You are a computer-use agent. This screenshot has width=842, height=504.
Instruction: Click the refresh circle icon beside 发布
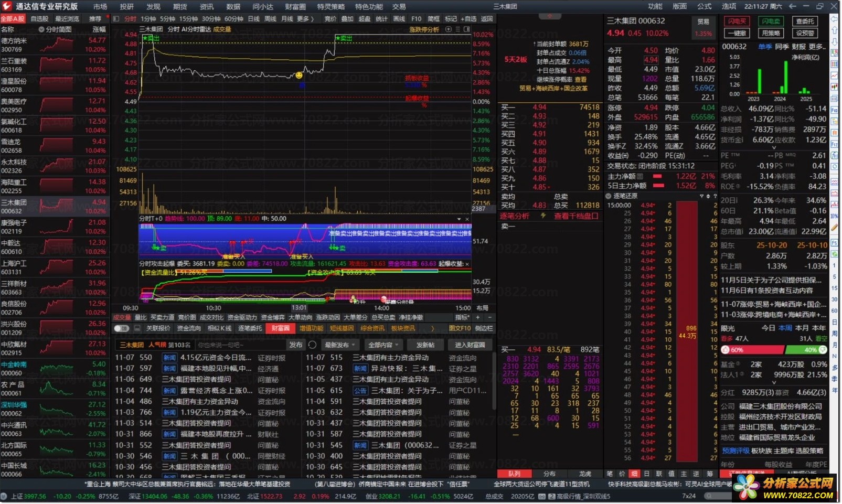coord(313,345)
